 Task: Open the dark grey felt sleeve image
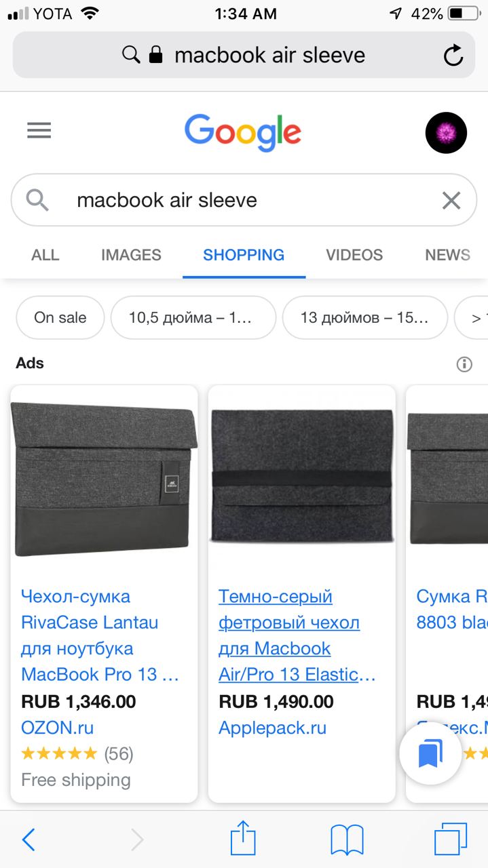302,476
